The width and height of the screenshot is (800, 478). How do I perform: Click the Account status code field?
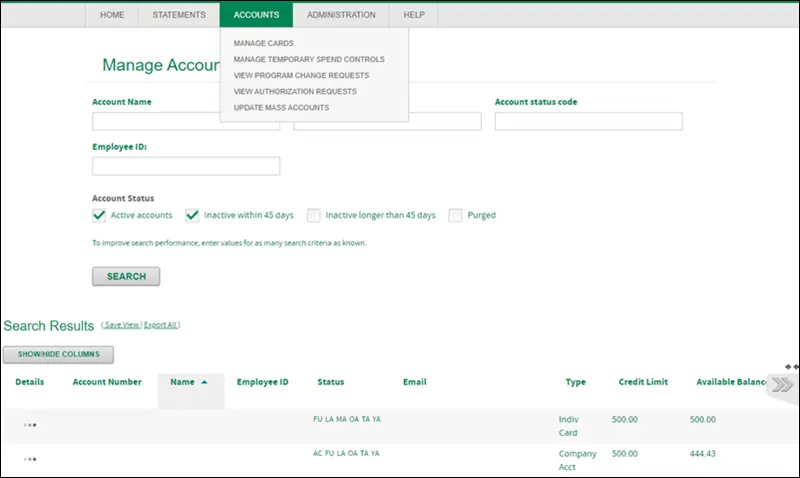point(588,121)
